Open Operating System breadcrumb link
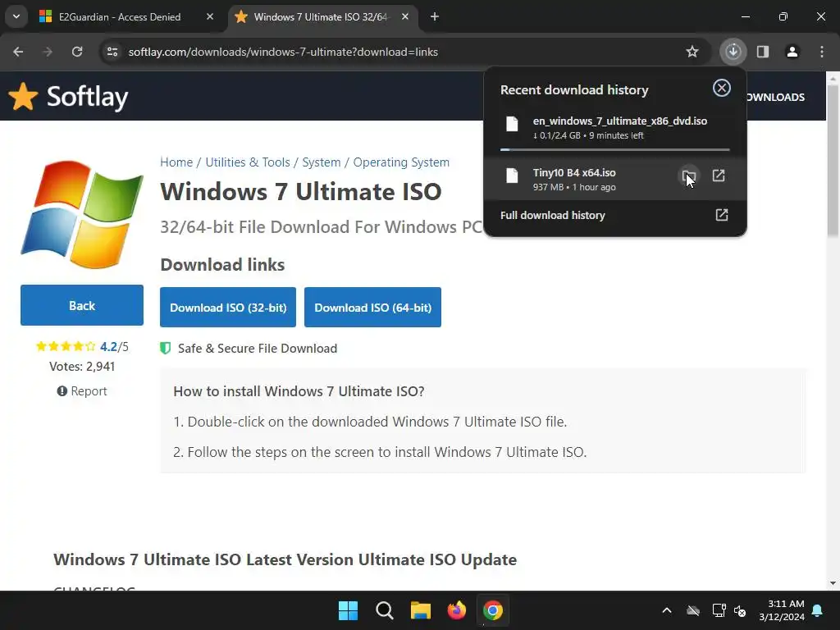Screen dimensions: 840x630 click(x=401, y=162)
